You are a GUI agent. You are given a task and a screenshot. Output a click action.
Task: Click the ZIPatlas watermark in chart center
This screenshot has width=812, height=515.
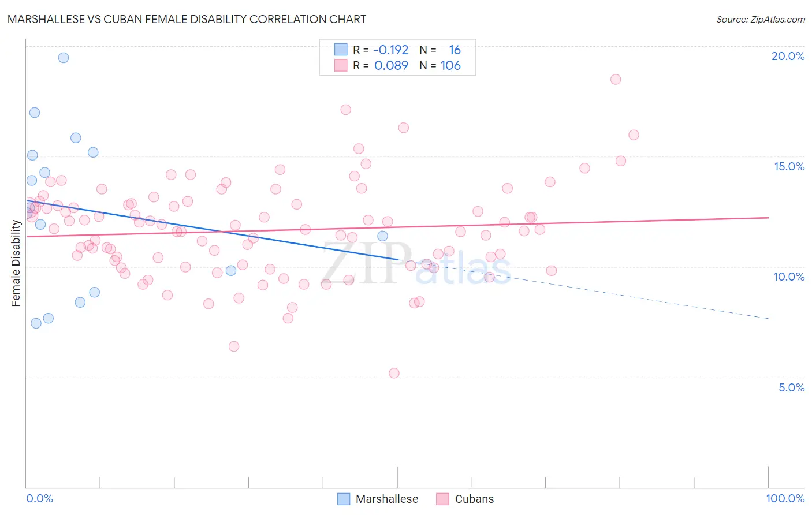point(417,264)
